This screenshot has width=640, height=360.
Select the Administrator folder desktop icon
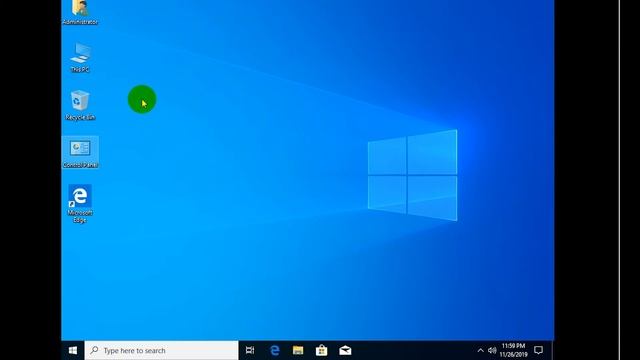(x=80, y=12)
